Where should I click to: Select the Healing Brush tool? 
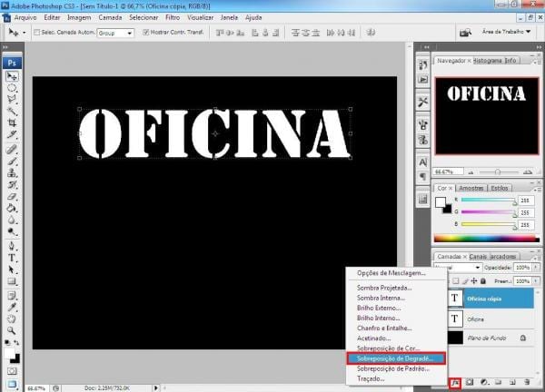12,150
